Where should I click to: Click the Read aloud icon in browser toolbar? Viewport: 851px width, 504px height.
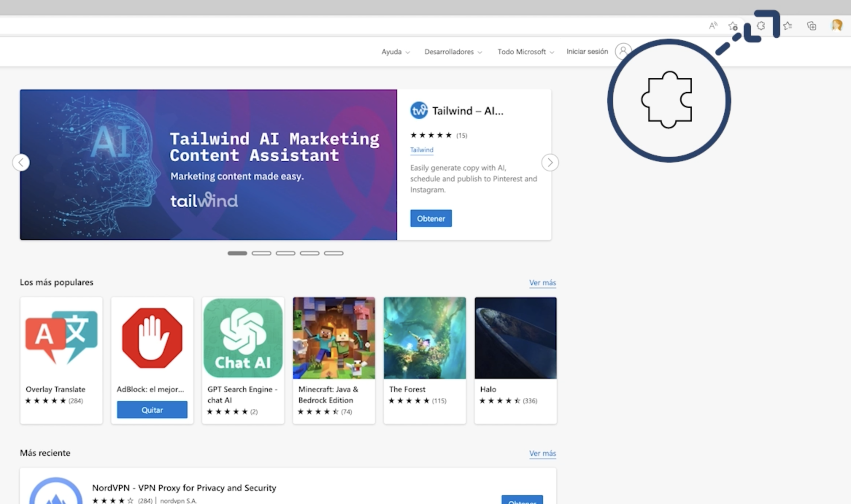tap(713, 26)
